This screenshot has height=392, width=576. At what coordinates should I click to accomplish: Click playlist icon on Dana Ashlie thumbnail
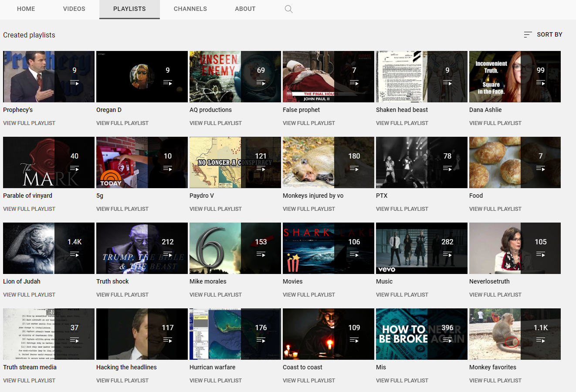point(540,83)
